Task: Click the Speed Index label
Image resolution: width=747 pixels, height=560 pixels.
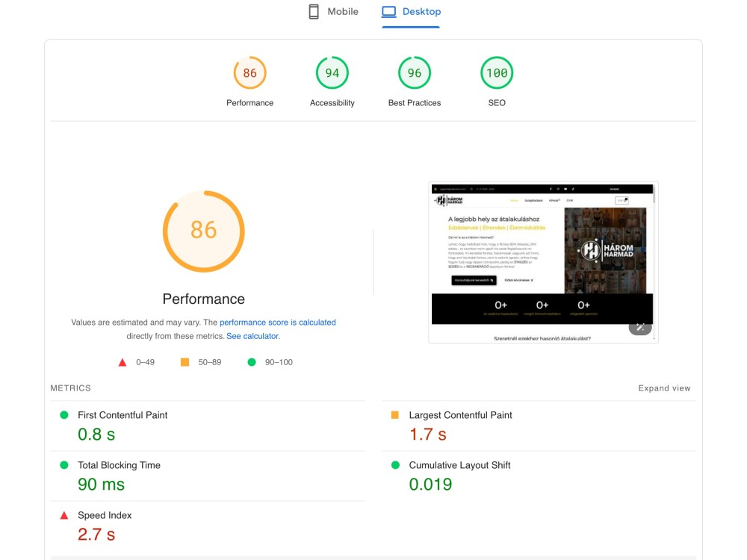Action: click(x=105, y=515)
